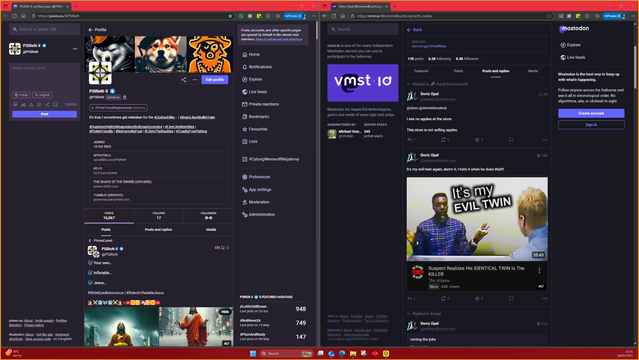The height and width of the screenshot is (360, 639).
Task: Open Bookmarks in left window sidebar
Action: [256, 117]
